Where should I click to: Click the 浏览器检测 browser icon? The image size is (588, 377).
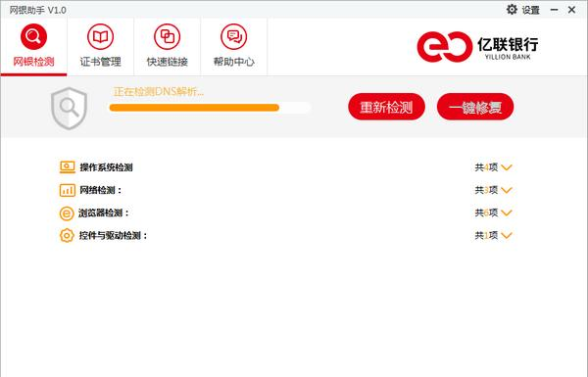click(x=67, y=213)
